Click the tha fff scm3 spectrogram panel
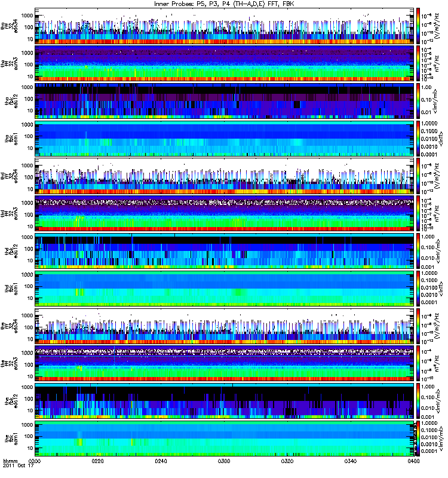The image size is (448, 478). tap(225, 63)
